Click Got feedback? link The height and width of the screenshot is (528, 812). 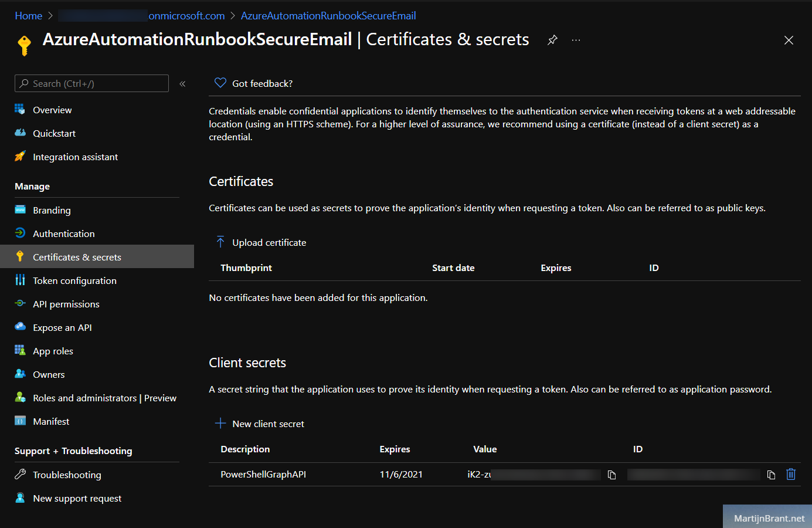(x=262, y=83)
